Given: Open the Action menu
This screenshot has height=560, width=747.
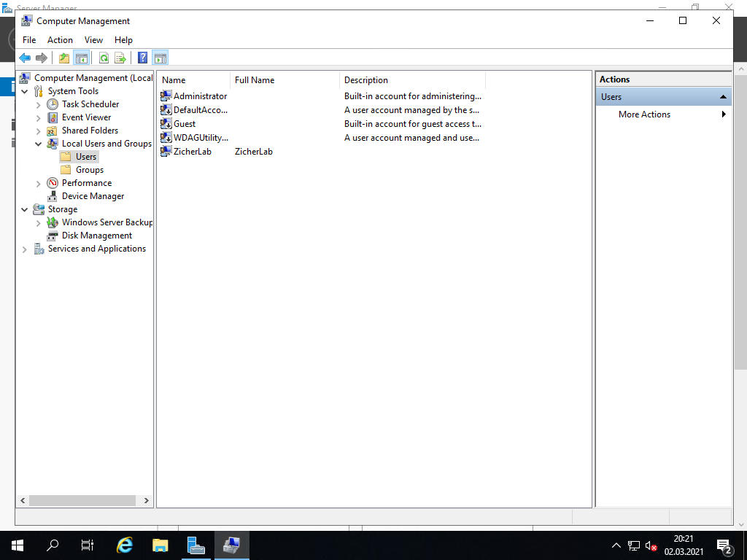Looking at the screenshot, I should (60, 40).
